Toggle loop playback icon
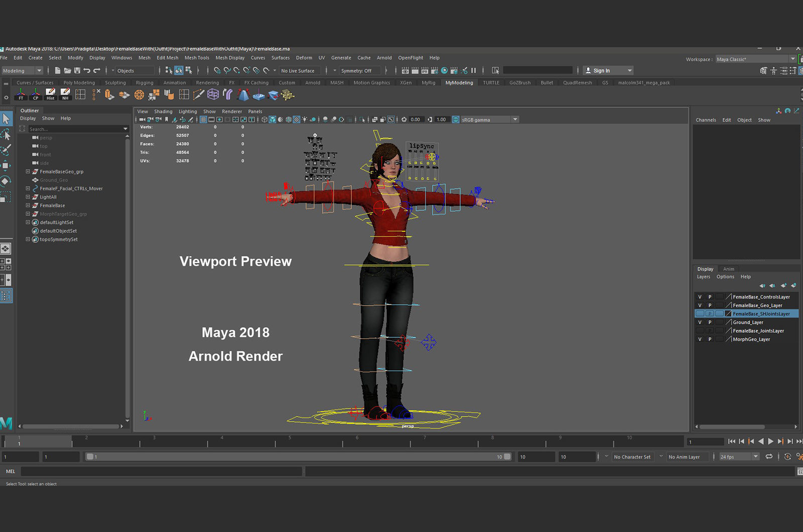Screen dimensions: 803x532 [x=769, y=457]
